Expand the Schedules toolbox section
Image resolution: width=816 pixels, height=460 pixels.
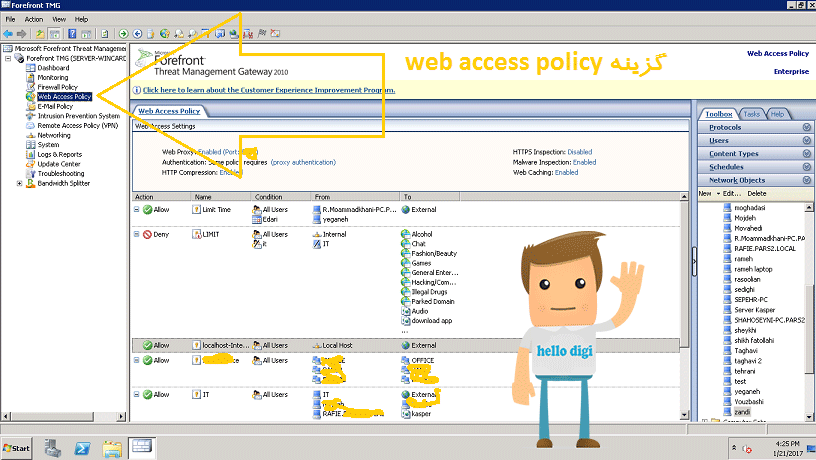point(807,167)
